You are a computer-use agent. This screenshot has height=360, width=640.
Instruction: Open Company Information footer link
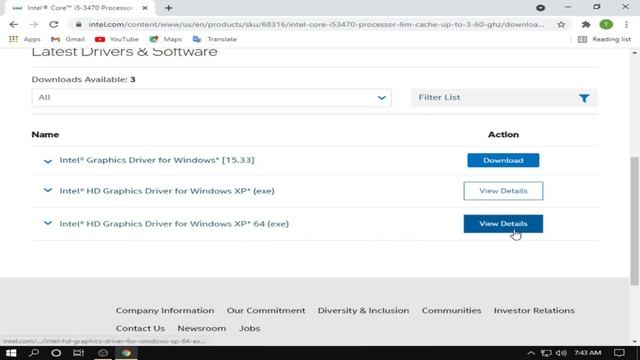(x=165, y=311)
